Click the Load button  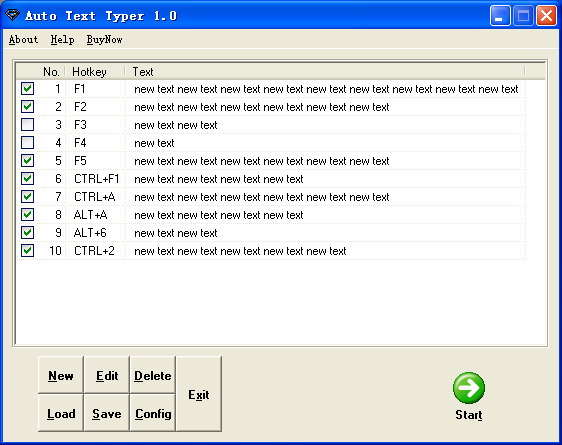[x=61, y=413]
